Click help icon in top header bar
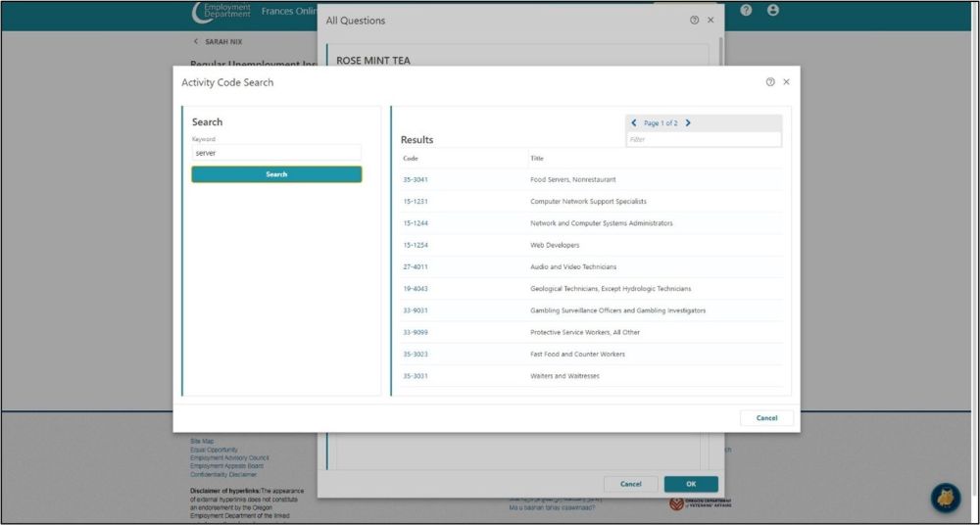The width and height of the screenshot is (980, 525). click(746, 10)
